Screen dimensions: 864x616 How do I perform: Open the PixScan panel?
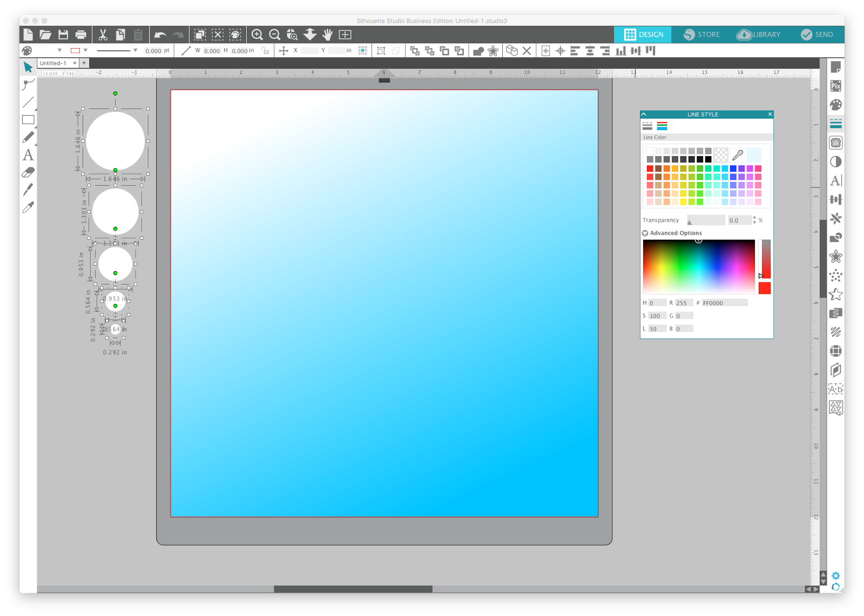coord(835,86)
